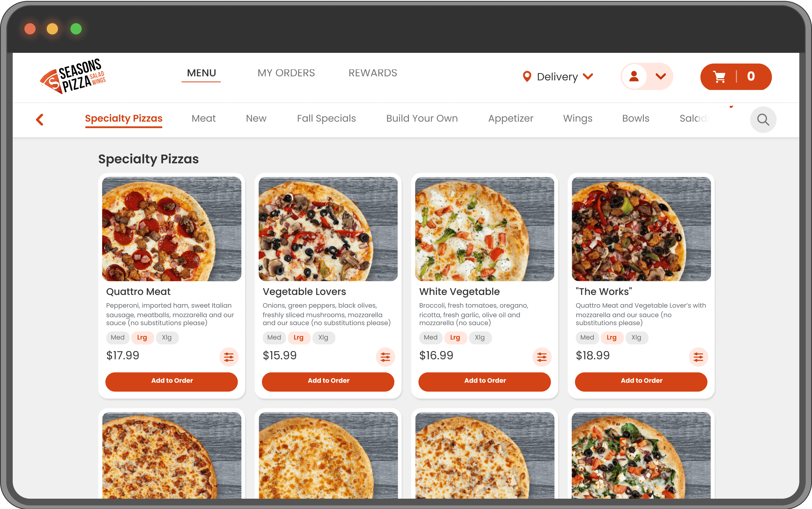The width and height of the screenshot is (812, 509).
Task: Add White Vegetable to order
Action: (485, 381)
